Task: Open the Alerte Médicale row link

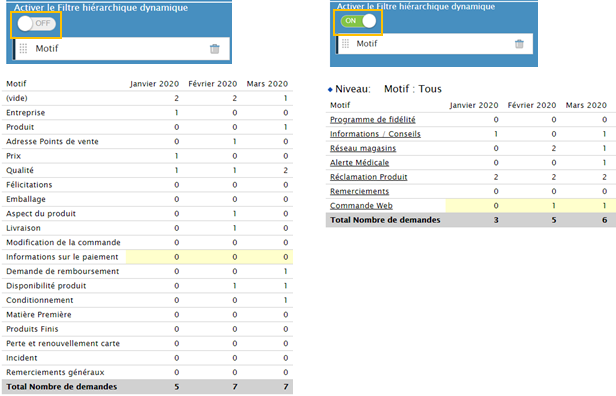Action: [x=359, y=163]
